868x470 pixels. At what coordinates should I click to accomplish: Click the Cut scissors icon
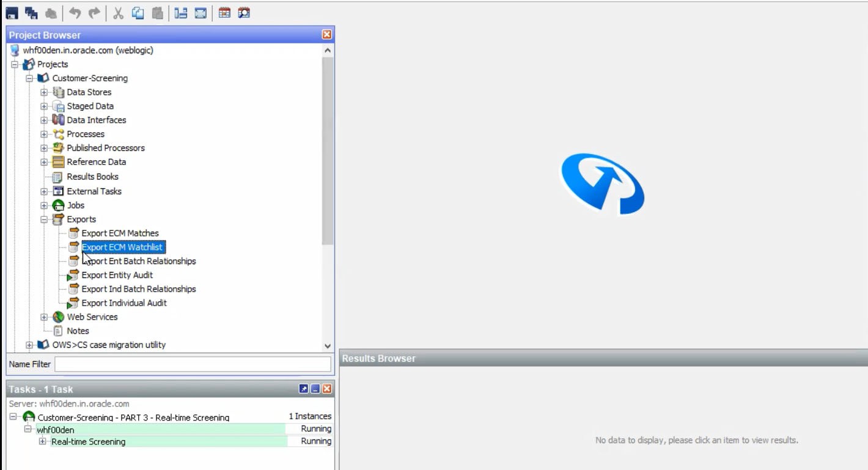point(119,13)
